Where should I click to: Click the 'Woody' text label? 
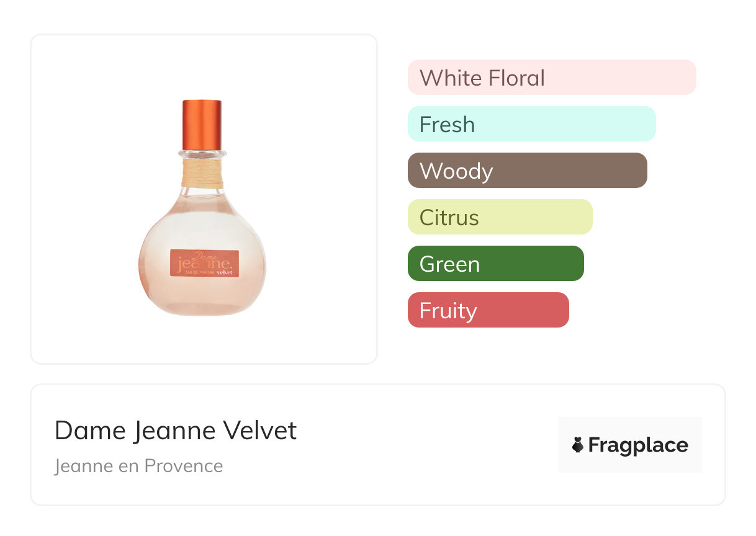click(456, 171)
